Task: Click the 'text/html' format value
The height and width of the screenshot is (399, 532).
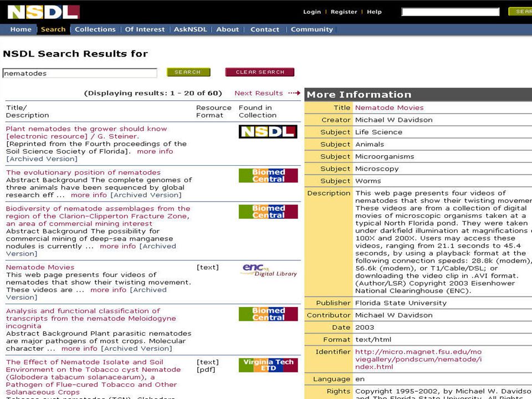Action: (x=373, y=340)
